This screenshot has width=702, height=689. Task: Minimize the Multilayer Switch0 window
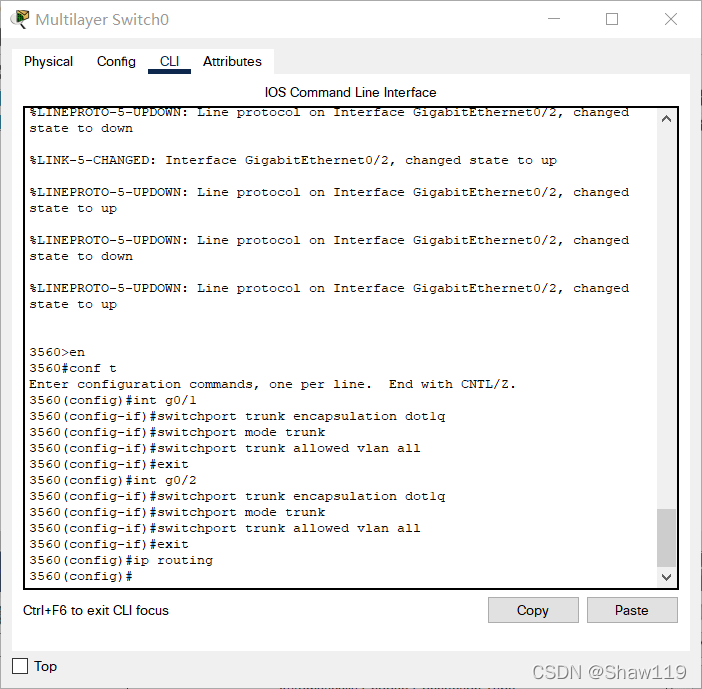click(x=554, y=19)
